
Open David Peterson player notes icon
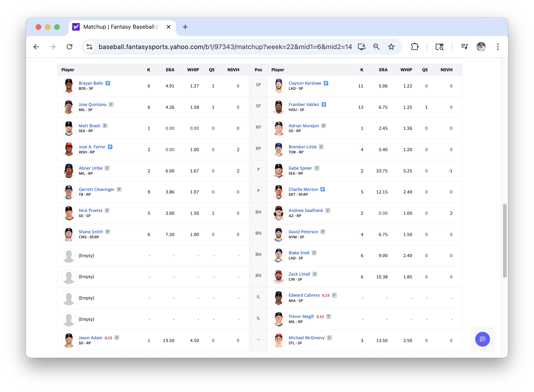[323, 232]
